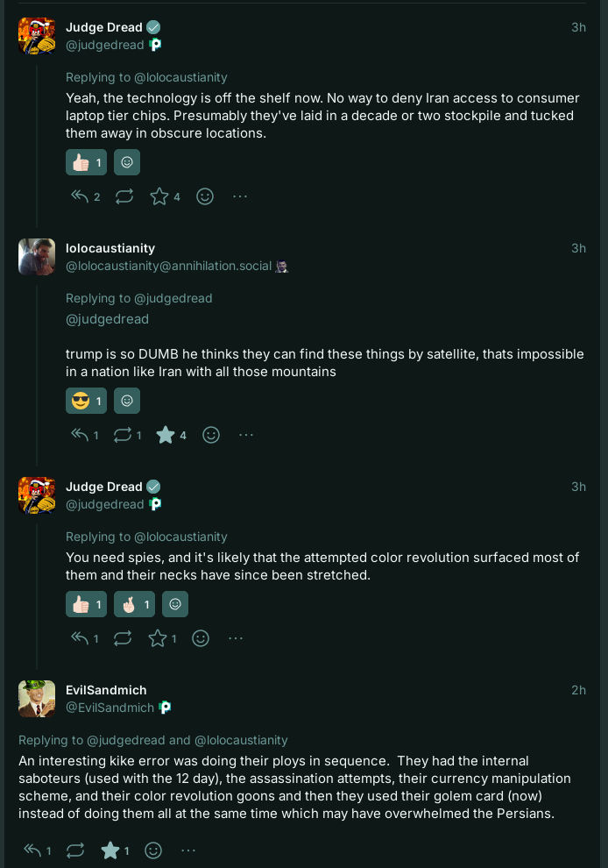
Task: Repeat lolocaustianity's satellite post
Action: click(123, 435)
